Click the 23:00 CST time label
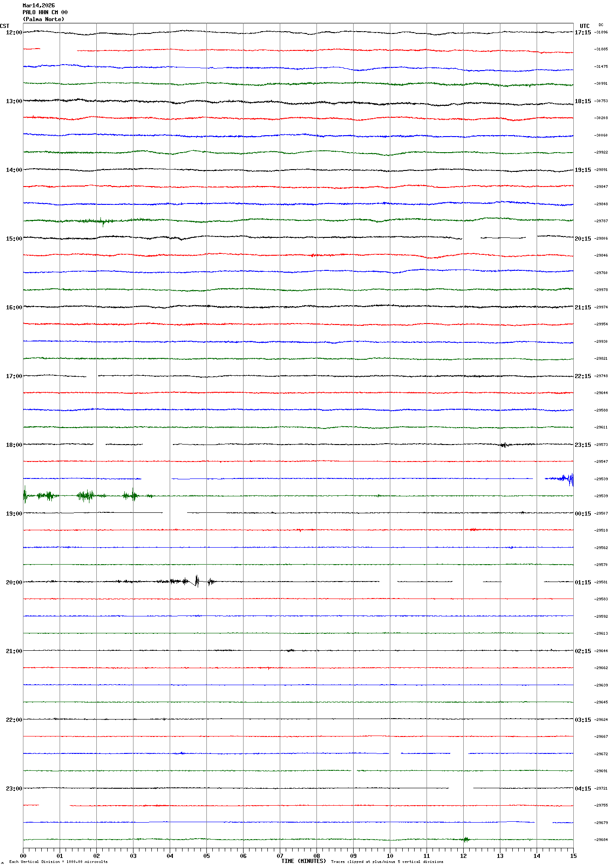 pyautogui.click(x=14, y=789)
